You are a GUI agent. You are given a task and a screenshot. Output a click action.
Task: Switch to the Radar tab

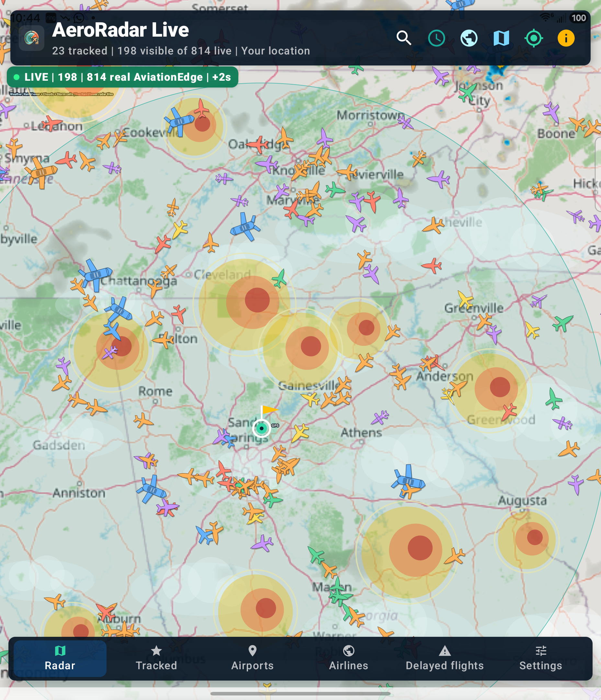pos(60,659)
